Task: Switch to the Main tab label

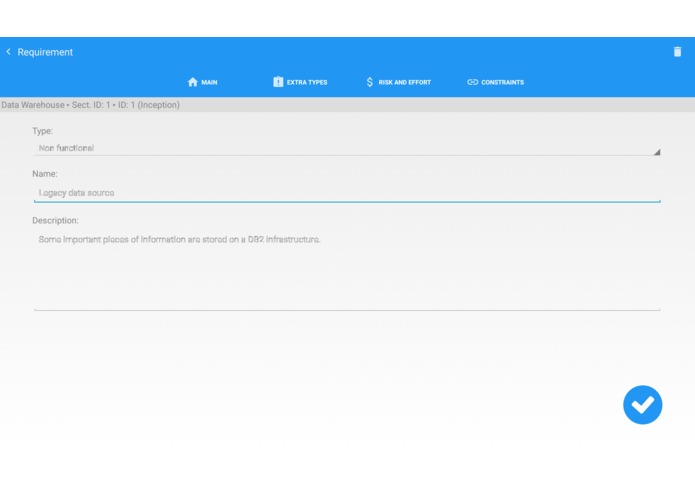Action: point(209,82)
